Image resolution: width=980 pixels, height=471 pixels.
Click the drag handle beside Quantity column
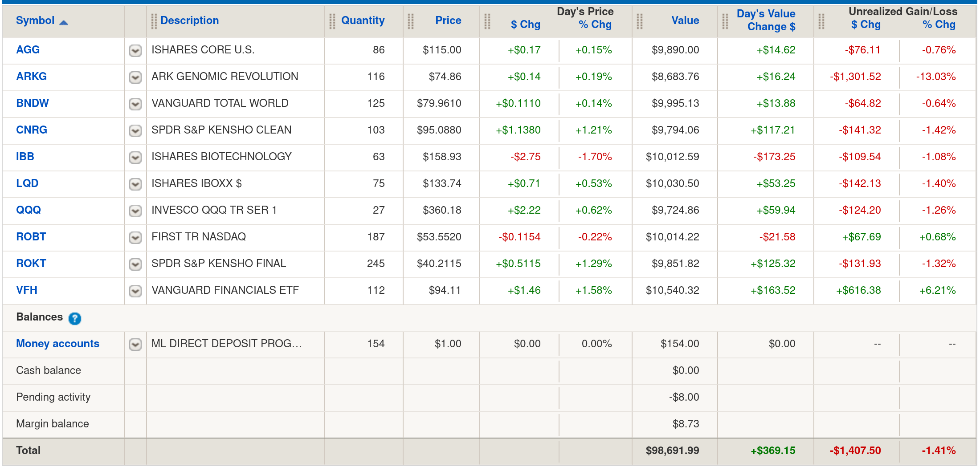[332, 21]
